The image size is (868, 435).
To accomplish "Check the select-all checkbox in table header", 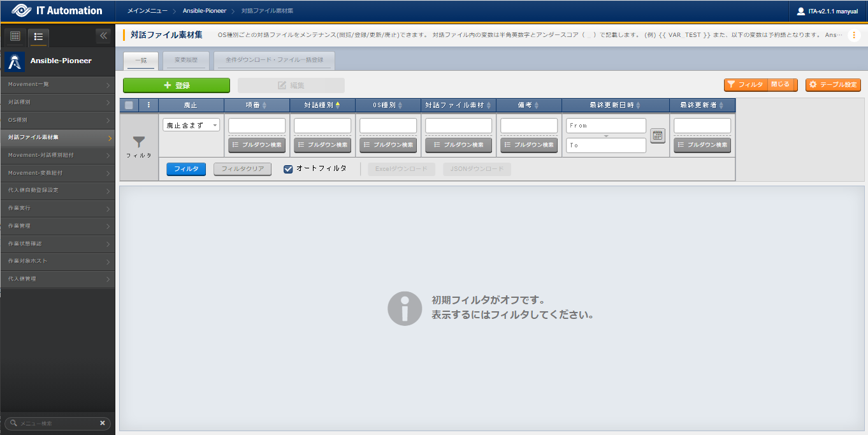I will point(129,105).
